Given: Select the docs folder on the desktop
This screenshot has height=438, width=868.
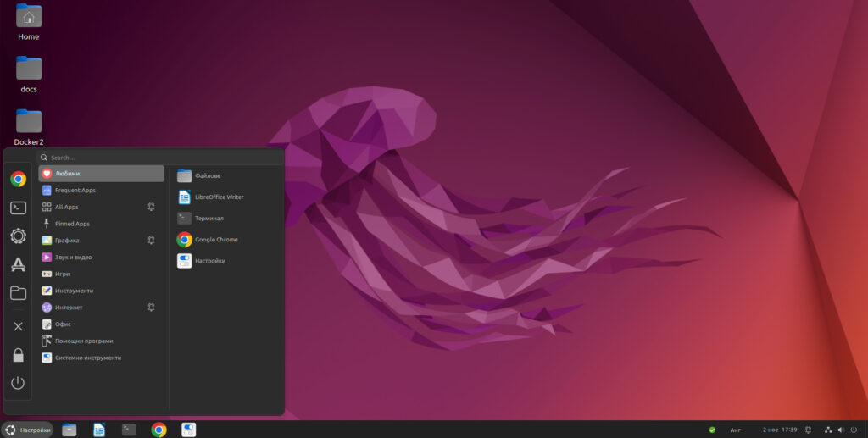Looking at the screenshot, I should (29, 74).
